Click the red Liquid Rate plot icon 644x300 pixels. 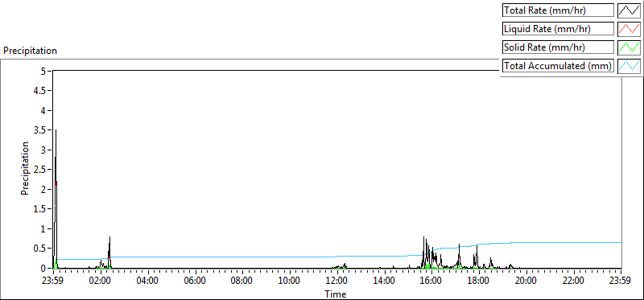629,29
